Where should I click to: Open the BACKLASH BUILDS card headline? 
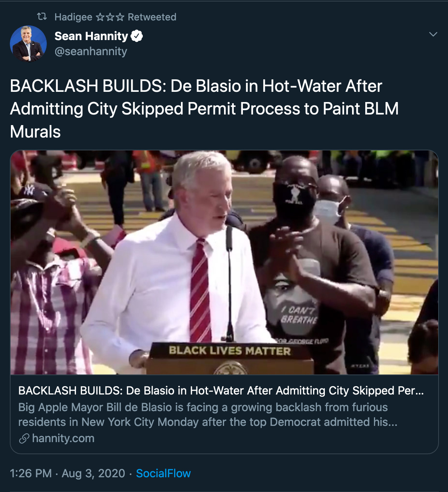[221, 391]
